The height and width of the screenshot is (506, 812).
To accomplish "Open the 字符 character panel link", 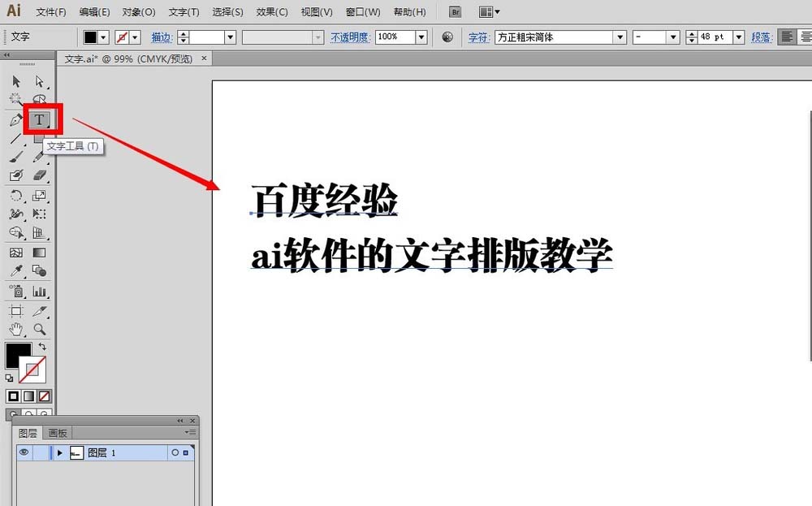I will (479, 37).
